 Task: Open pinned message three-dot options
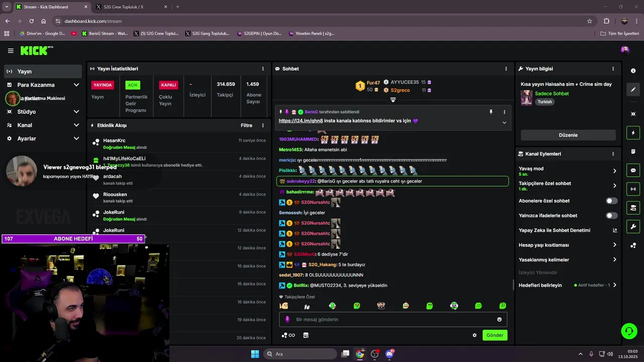pos(504,112)
